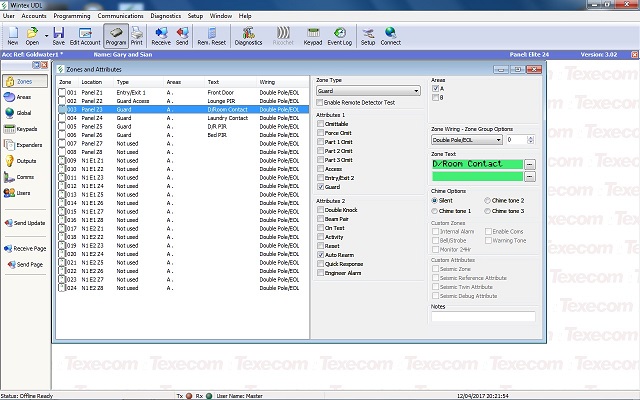This screenshot has width=640, height=400.
Task: Tick Enable Remote Detector Test checkbox
Action: (x=321, y=103)
